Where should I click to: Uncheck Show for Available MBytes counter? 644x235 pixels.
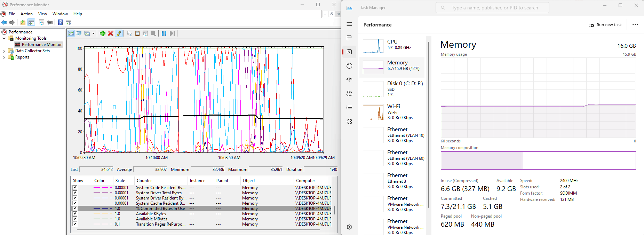click(x=75, y=219)
